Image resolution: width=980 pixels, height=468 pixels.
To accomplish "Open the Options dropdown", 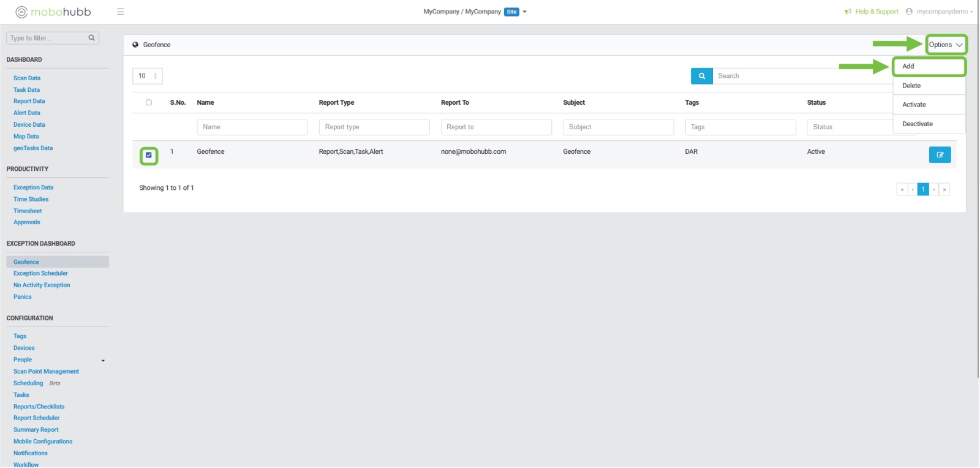I will pyautogui.click(x=946, y=45).
